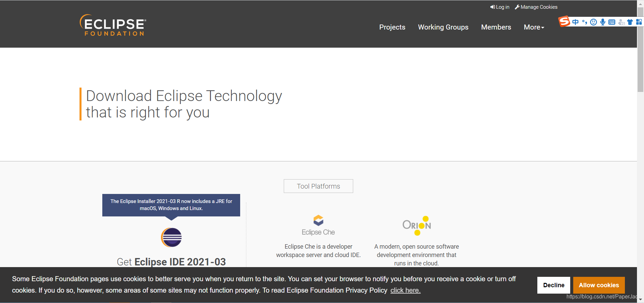Click Allow cookies button
This screenshot has height=303, width=644.
pyautogui.click(x=599, y=285)
